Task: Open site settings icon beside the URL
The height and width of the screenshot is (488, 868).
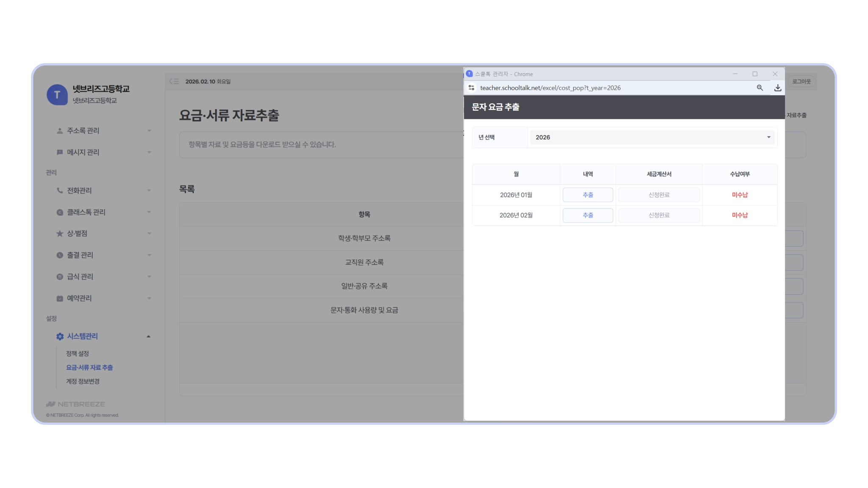Action: pos(471,88)
